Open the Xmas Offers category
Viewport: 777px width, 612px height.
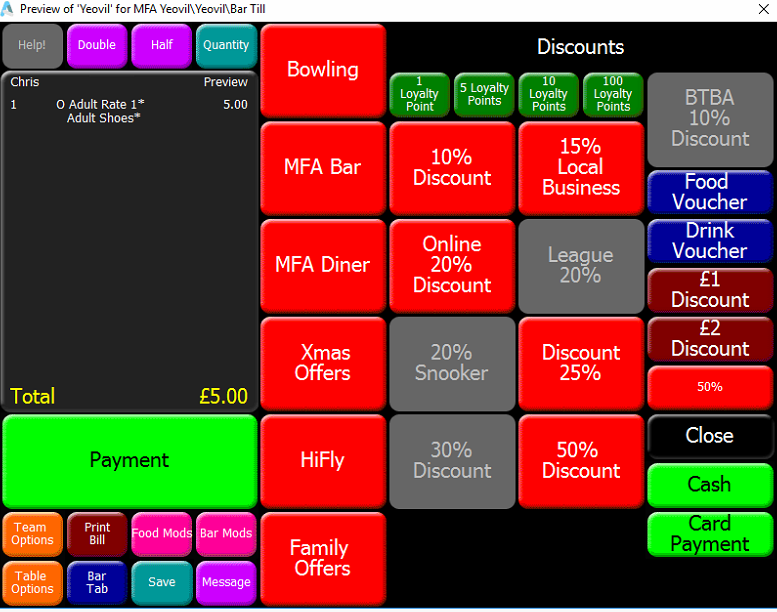click(x=323, y=363)
